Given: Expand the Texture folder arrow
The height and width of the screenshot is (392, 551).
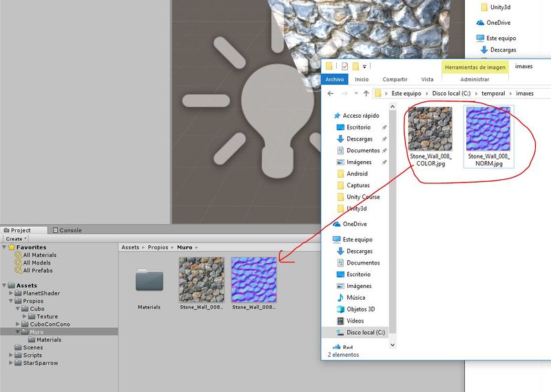Looking at the screenshot, I should pyautogui.click(x=24, y=316).
